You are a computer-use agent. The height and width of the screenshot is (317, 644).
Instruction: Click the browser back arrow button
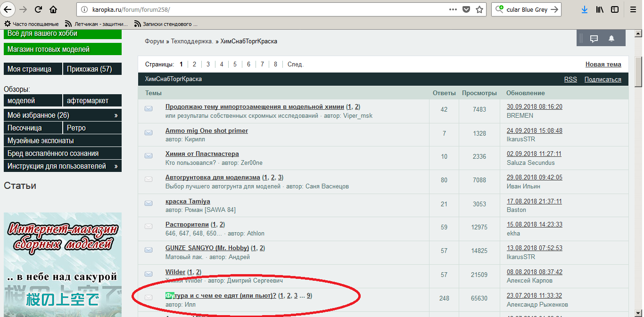8,9
